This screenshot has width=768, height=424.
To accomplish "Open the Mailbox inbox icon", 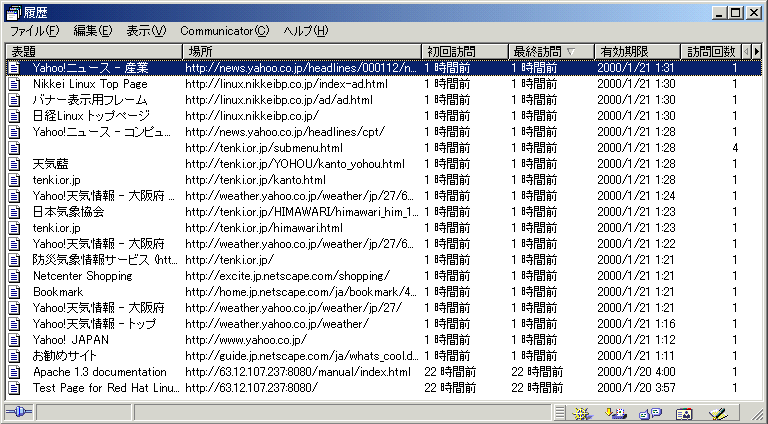I will pyautogui.click(x=615, y=413).
